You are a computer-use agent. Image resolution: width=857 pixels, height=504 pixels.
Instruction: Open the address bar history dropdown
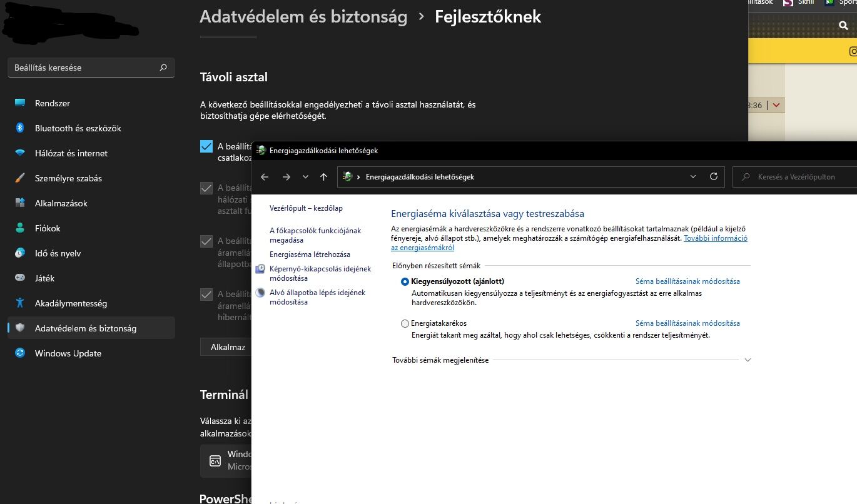693,177
